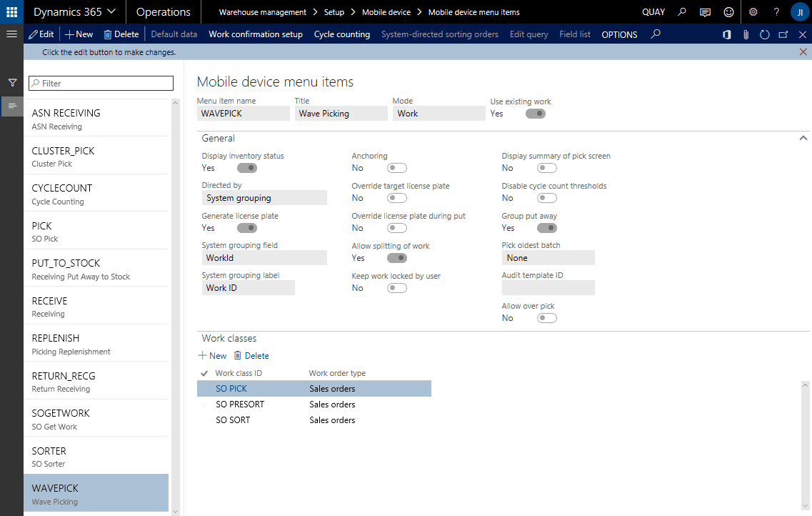Viewport: 812px width, 516px height.
Task: Close the form with the X
Action: (x=802, y=35)
